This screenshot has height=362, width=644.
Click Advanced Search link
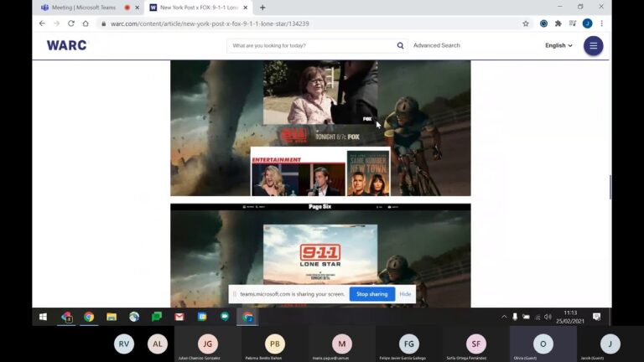click(437, 45)
